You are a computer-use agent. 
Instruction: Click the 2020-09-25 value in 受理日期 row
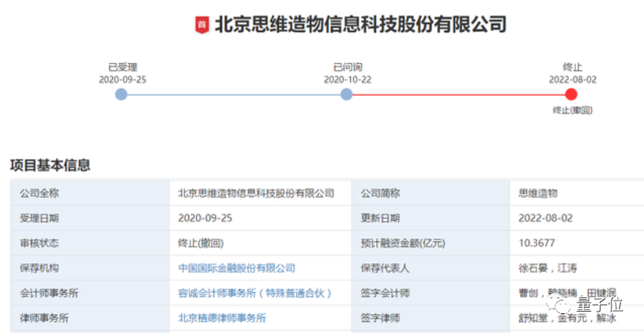pyautogui.click(x=205, y=218)
